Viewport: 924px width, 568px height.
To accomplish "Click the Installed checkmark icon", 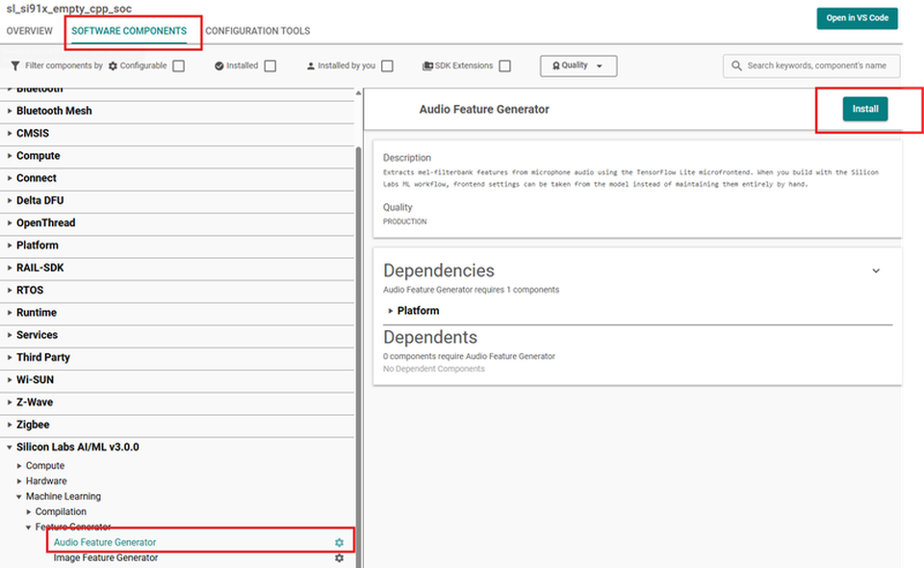I will tap(219, 66).
